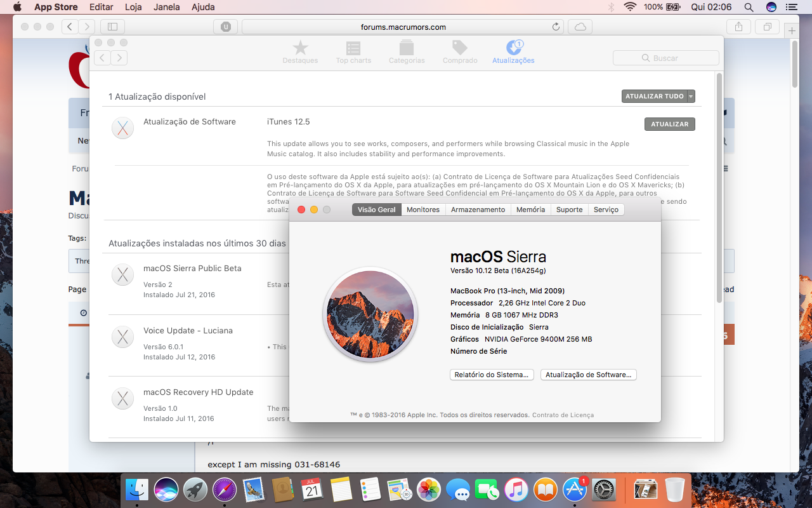
Task: Open the Trash in the Dock
Action: click(675, 490)
